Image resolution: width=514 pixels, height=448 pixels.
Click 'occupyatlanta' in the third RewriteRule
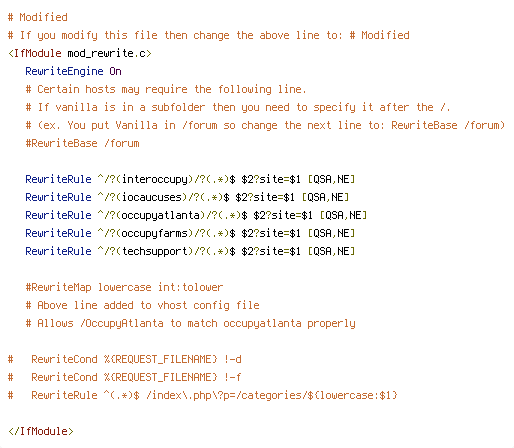point(161,215)
